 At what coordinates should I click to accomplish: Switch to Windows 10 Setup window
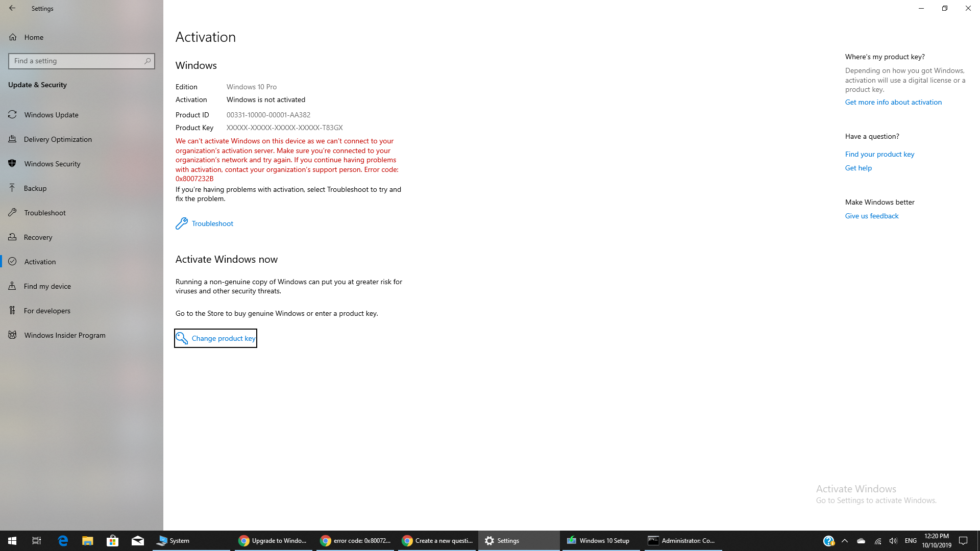coord(601,541)
